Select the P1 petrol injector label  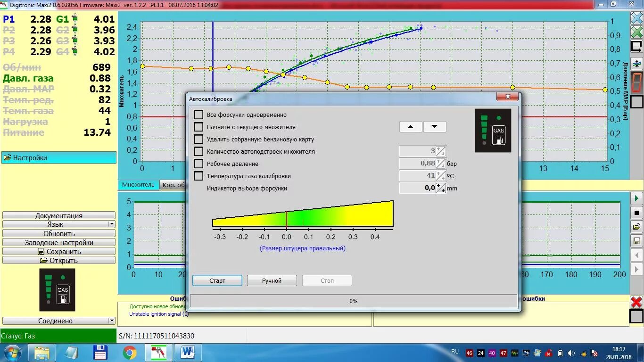pyautogui.click(x=9, y=19)
